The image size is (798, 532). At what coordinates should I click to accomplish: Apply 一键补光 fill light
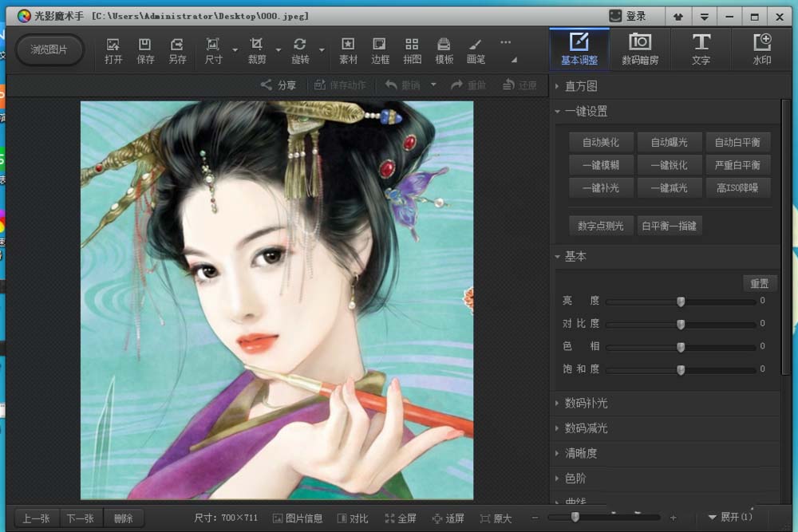pos(601,188)
